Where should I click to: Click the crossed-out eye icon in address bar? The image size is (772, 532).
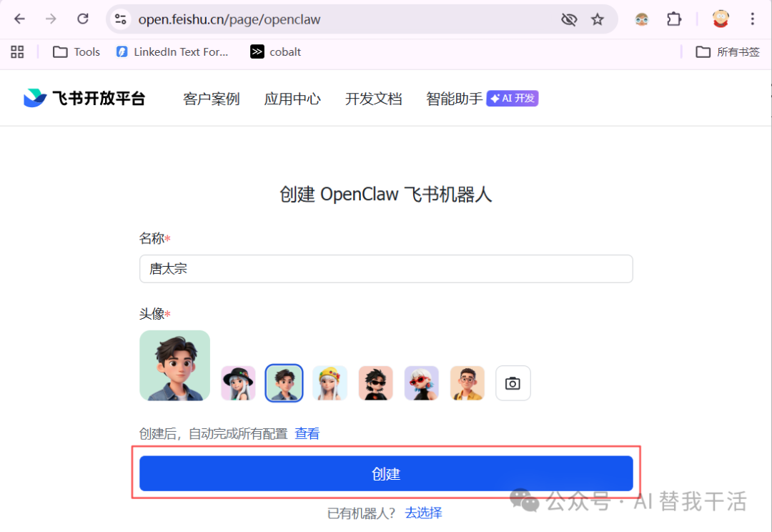coord(569,19)
